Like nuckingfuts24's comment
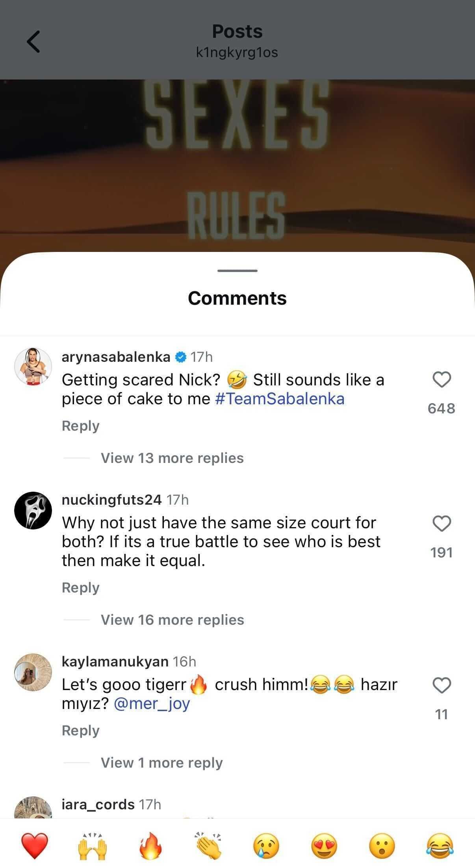The height and width of the screenshot is (868, 475). 442,523
